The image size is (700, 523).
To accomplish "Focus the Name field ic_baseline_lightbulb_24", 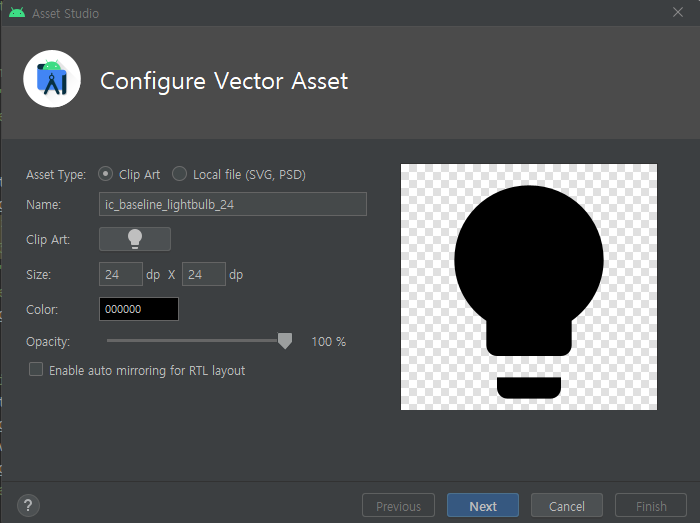I will 233,204.
